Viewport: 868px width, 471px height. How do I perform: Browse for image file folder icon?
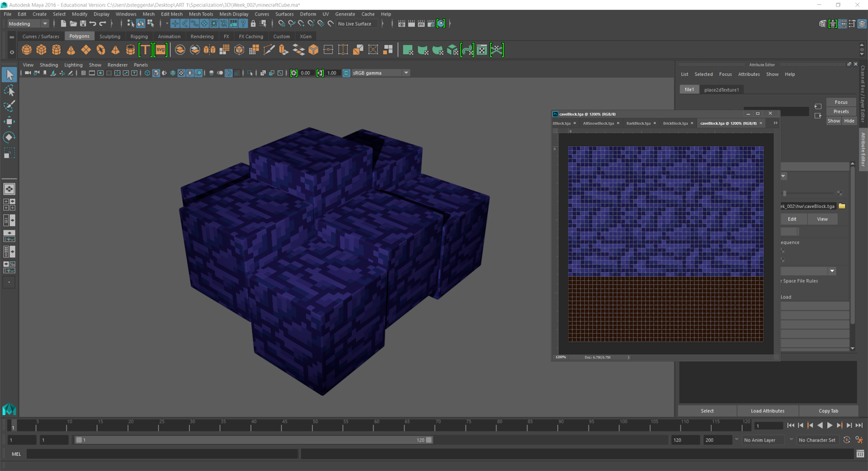click(x=842, y=206)
